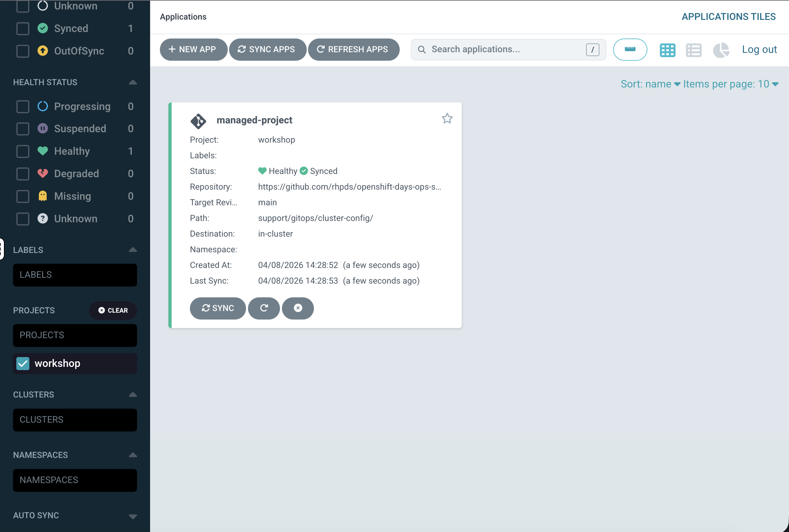Check the Unknown sync status checkbox
This screenshot has height=532, width=789.
(x=23, y=6)
